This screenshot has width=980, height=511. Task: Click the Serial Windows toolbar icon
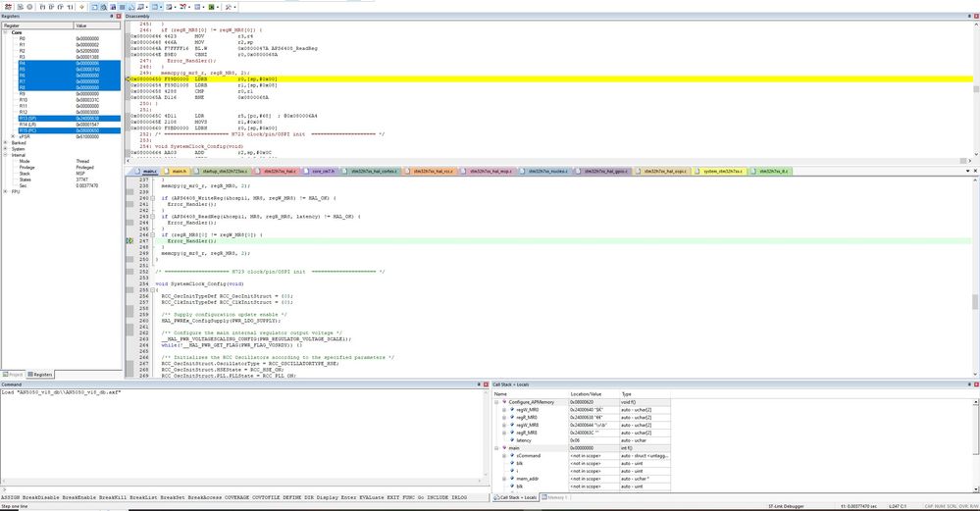click(x=169, y=7)
